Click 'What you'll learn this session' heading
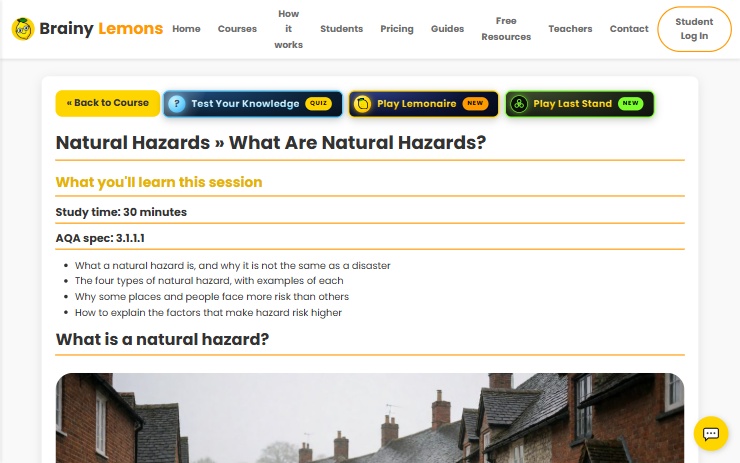This screenshot has height=463, width=740. [159, 182]
